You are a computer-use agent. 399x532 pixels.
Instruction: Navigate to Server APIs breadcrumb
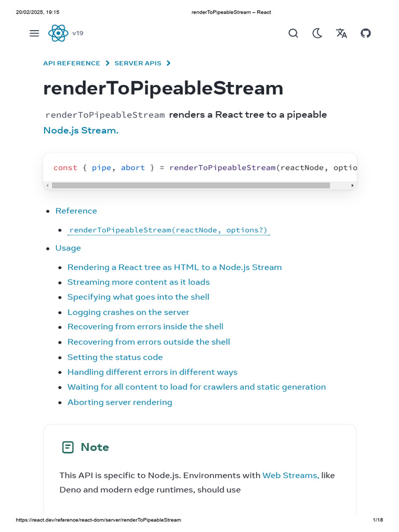coord(138,63)
